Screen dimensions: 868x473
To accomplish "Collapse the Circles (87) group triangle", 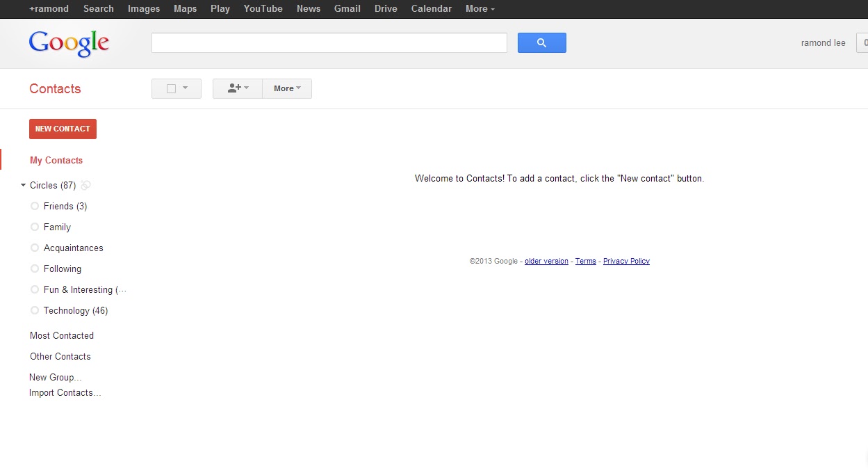I will (x=23, y=186).
